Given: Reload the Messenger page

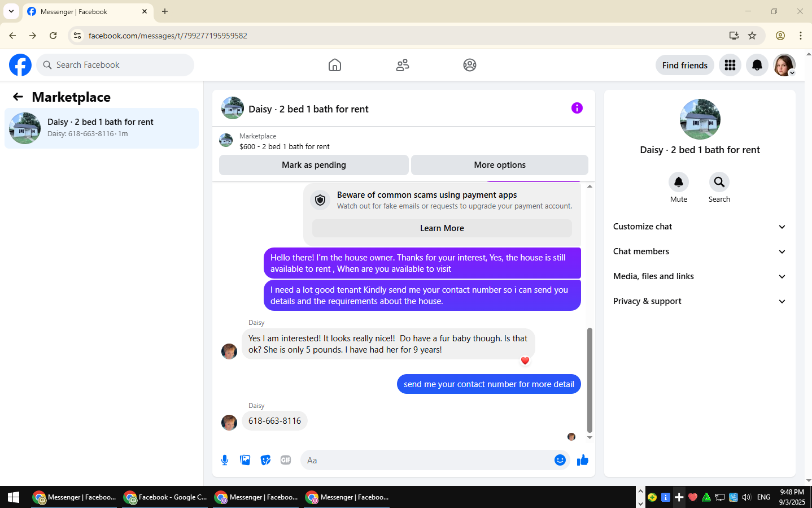Looking at the screenshot, I should pyautogui.click(x=53, y=36).
